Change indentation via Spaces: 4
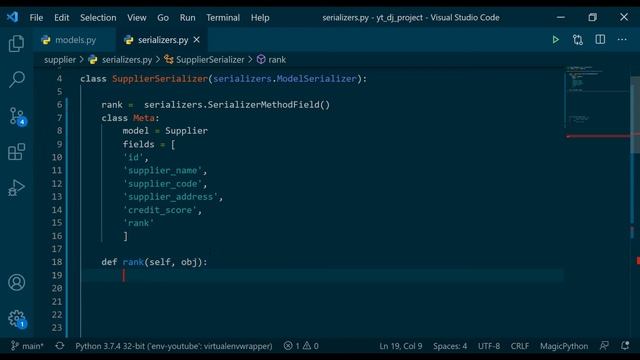 pyautogui.click(x=450, y=346)
